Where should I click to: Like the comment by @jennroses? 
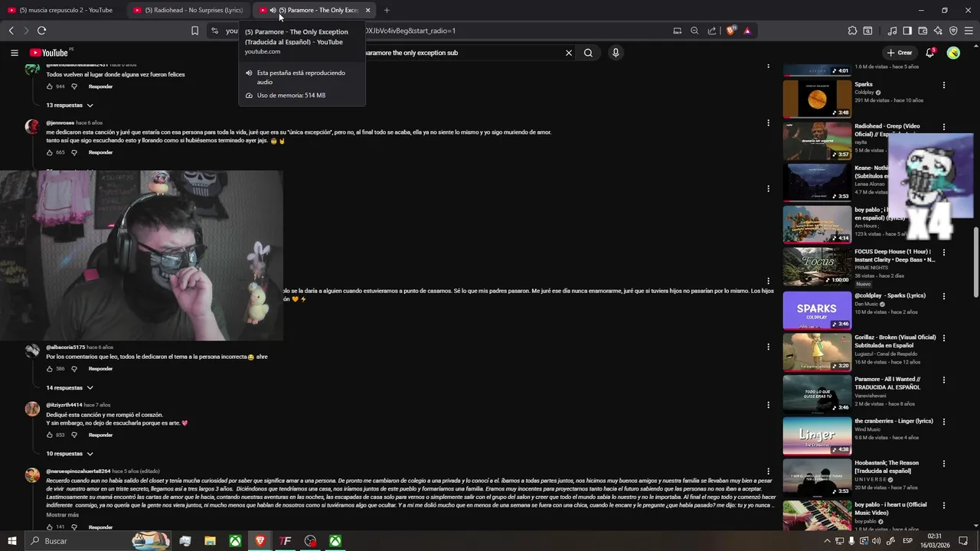coord(50,152)
